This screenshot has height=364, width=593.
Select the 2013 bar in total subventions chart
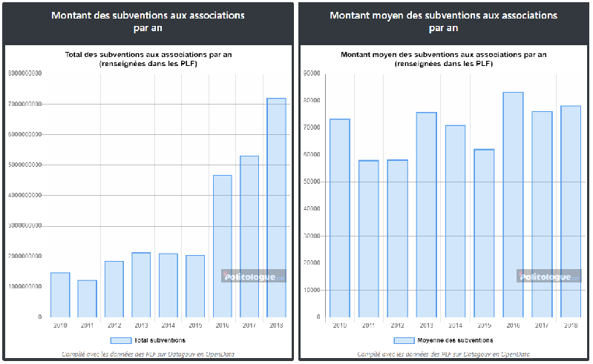pyautogui.click(x=141, y=285)
